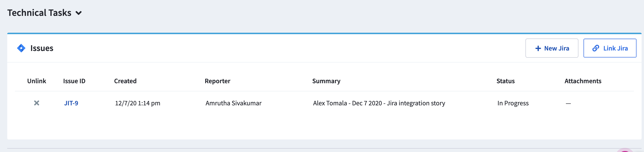Click the empty attachments dash for JIT-9
The image size is (644, 152).
point(568,103)
